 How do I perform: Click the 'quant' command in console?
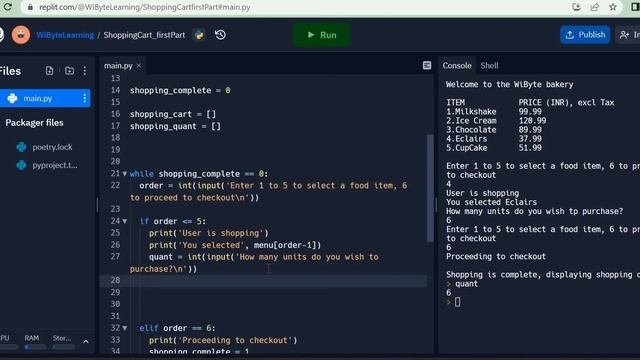[x=466, y=284]
